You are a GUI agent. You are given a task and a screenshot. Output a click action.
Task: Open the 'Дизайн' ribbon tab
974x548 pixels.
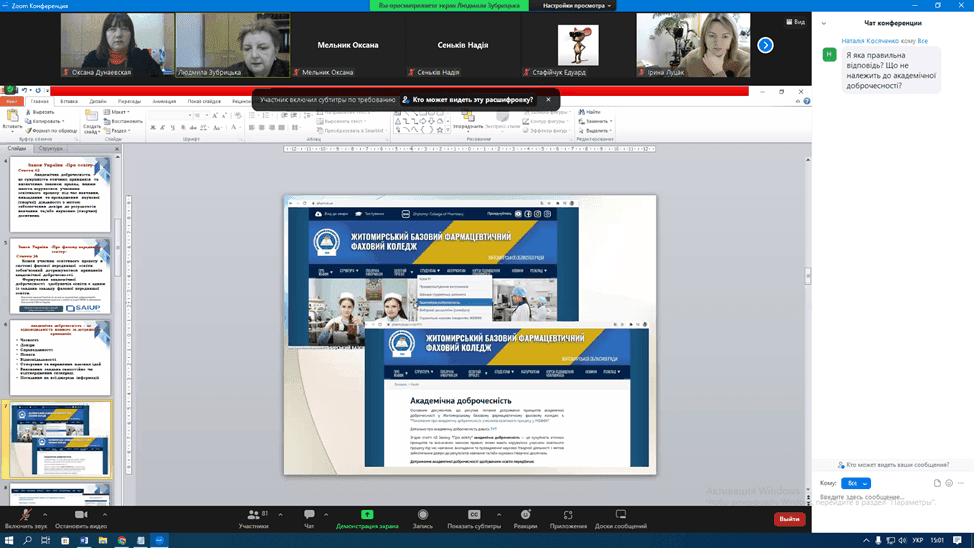(98, 101)
